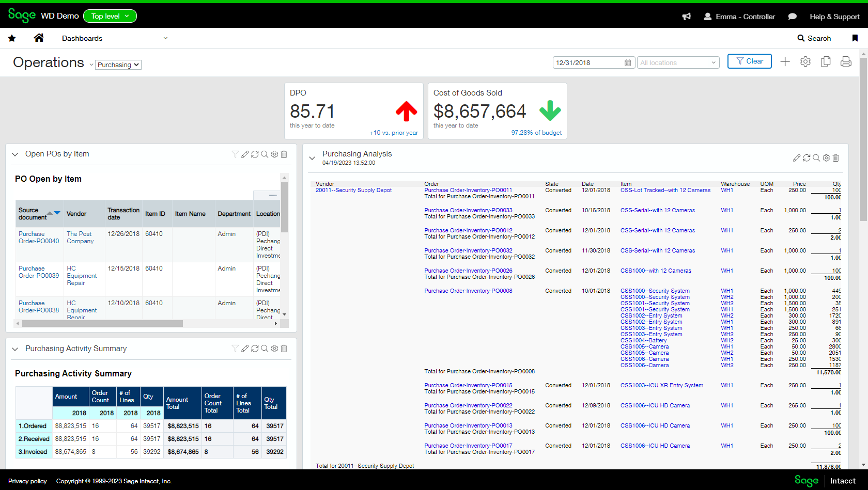Copy the dashboard using the duplicate icon
Viewport: 868px width, 490px height.
coord(825,61)
